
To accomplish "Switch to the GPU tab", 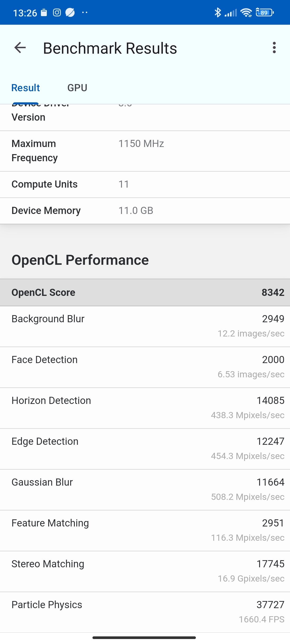I will (x=77, y=88).
